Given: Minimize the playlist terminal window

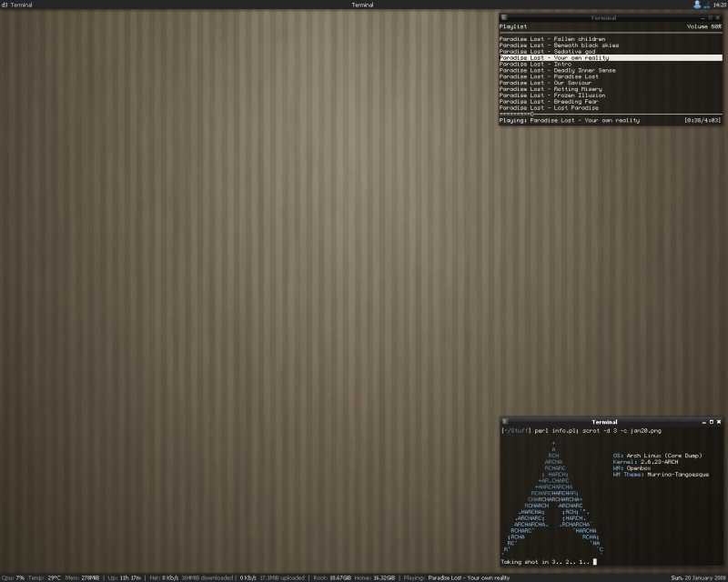Looking at the screenshot, I should point(703,18).
